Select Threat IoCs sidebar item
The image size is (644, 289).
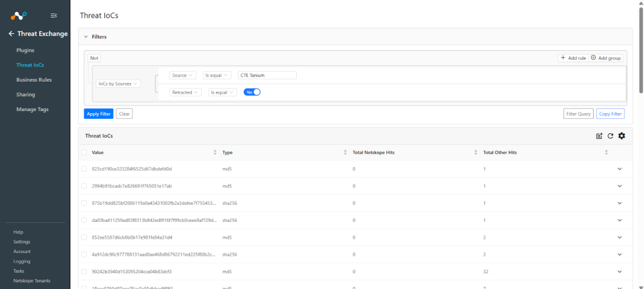tap(30, 65)
